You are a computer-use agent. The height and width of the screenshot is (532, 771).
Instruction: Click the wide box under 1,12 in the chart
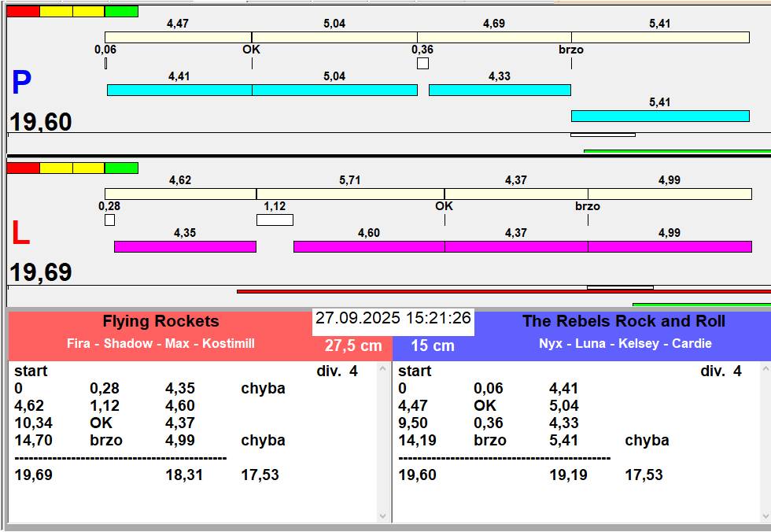tap(275, 220)
